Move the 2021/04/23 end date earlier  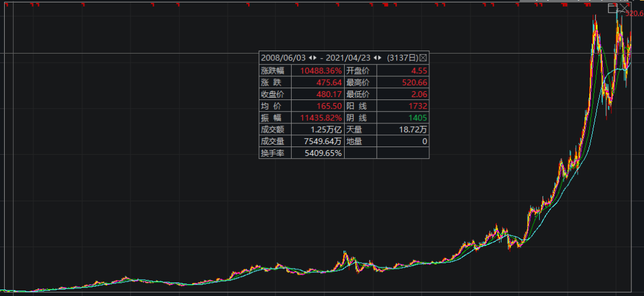click(375, 58)
